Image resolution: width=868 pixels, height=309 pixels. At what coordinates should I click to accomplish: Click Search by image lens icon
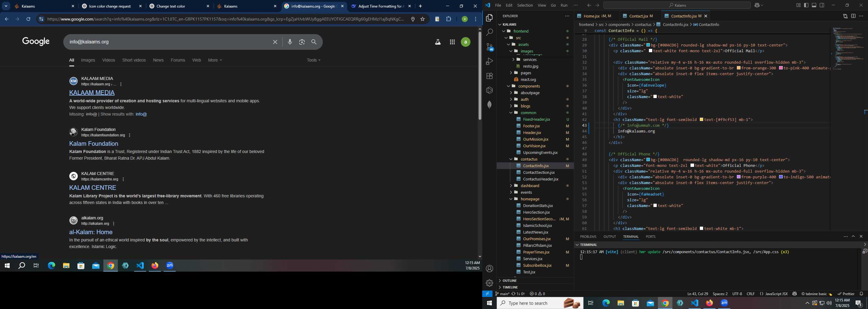(302, 42)
